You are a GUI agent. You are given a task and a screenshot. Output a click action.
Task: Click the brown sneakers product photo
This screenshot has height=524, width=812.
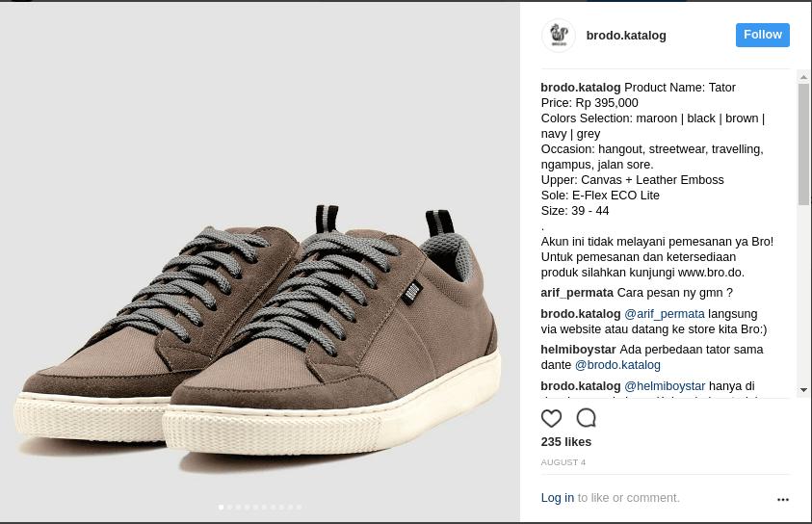pos(260,261)
